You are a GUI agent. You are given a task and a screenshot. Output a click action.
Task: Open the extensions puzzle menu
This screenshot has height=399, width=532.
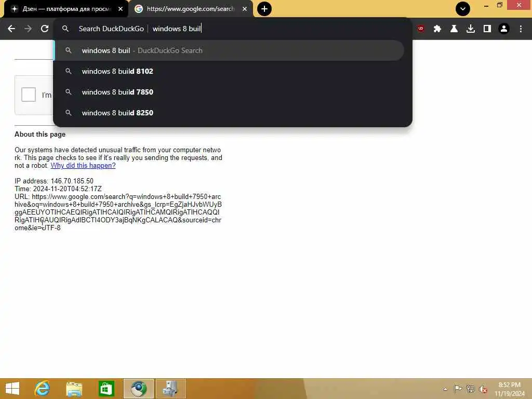(x=437, y=29)
